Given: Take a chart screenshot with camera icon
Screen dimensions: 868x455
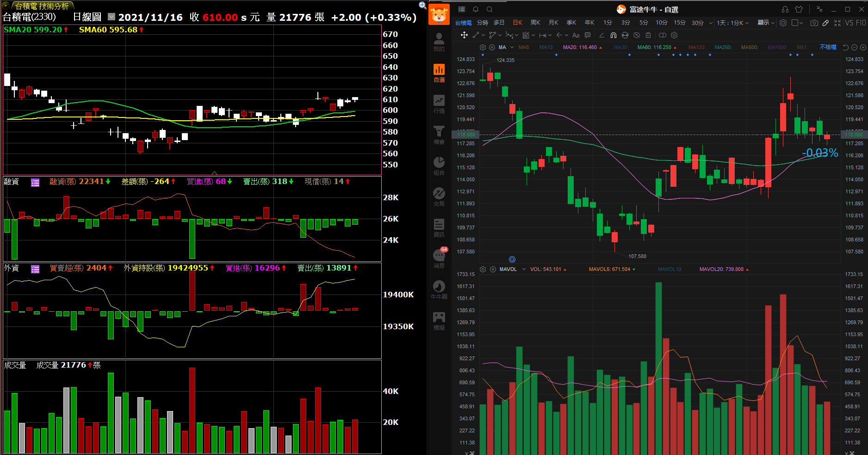Looking at the screenshot, I should point(814,23).
